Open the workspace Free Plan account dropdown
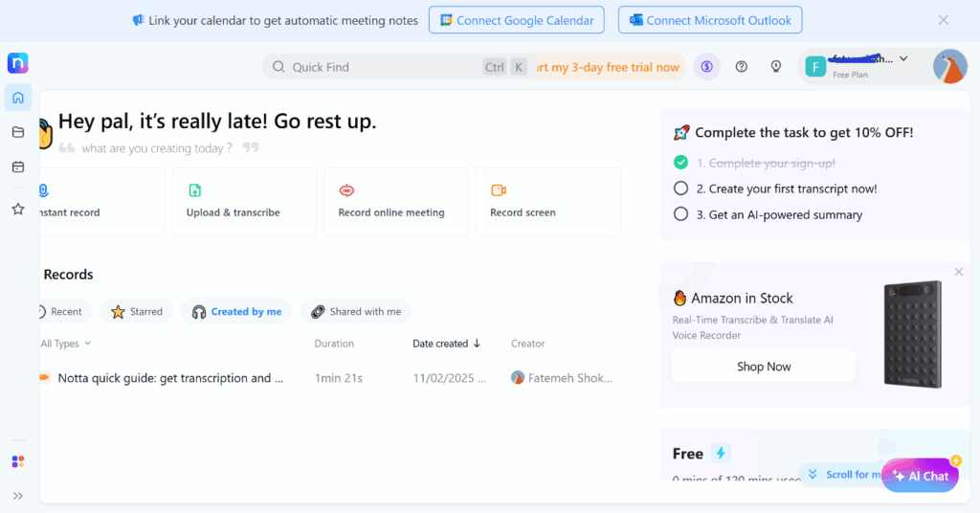Screen dimensions: 980x513 pos(861,66)
